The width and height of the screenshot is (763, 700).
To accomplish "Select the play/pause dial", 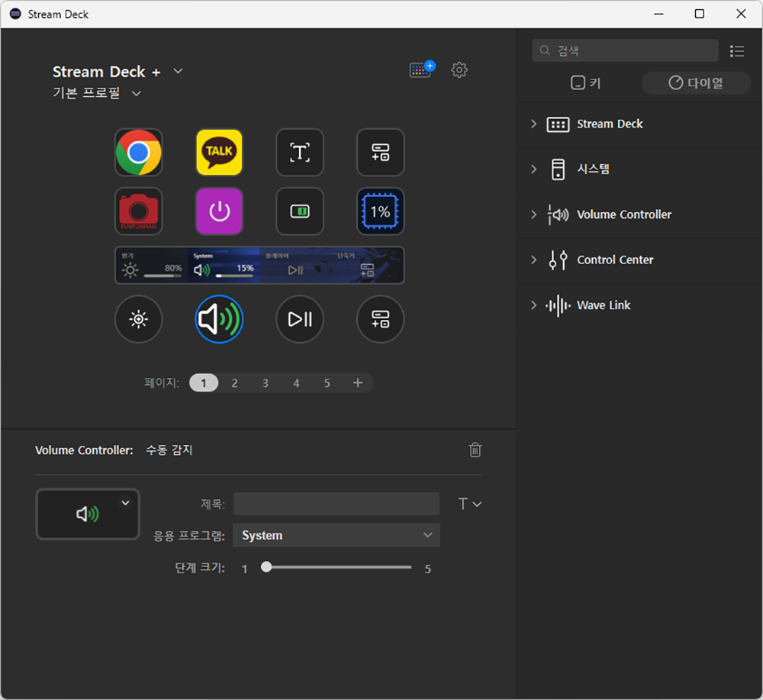I will [x=300, y=319].
